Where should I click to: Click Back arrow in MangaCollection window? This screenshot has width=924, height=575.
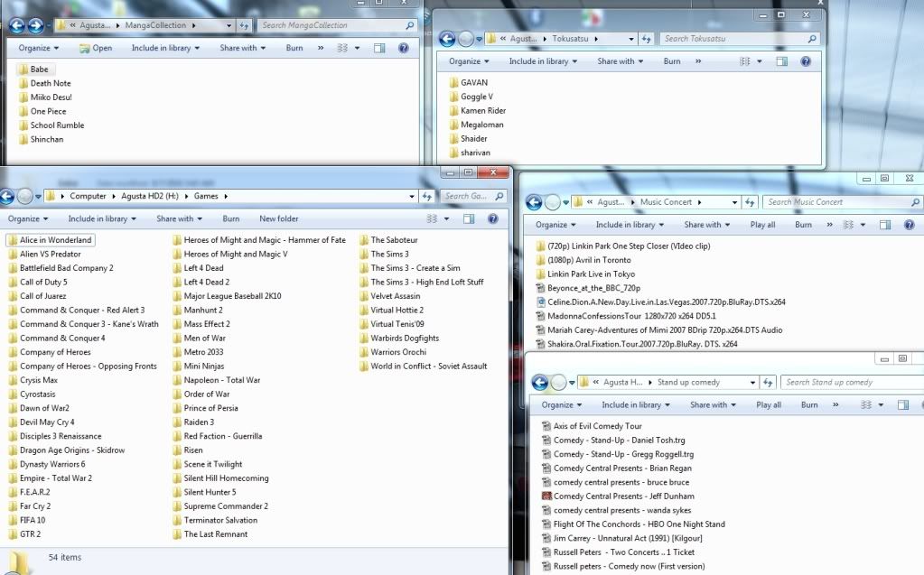tap(16, 25)
